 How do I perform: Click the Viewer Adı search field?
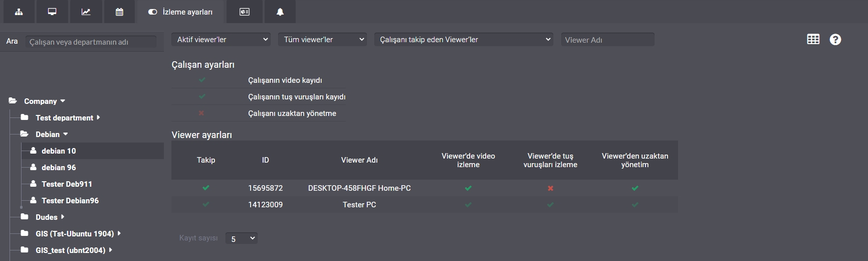[x=608, y=40]
